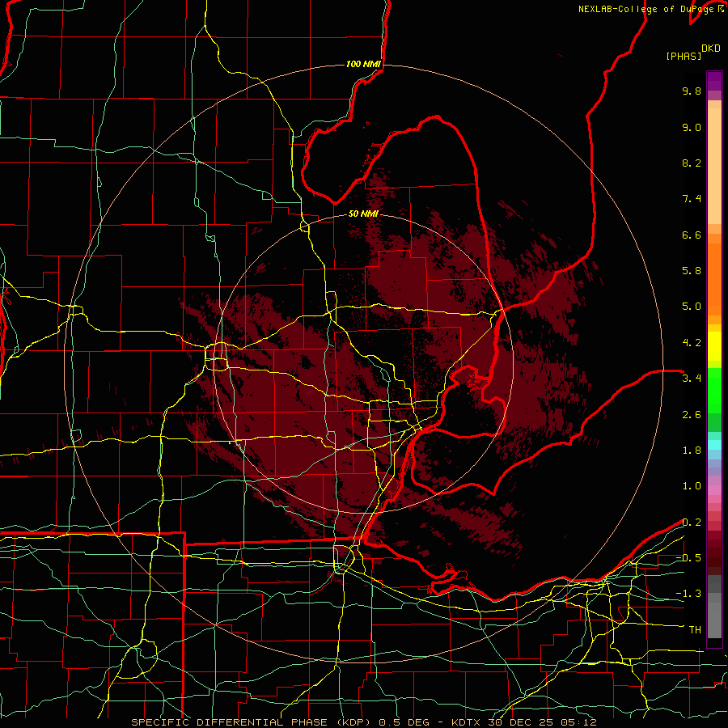
Task: Select the DKD label above the color scale
Action: click(x=711, y=49)
